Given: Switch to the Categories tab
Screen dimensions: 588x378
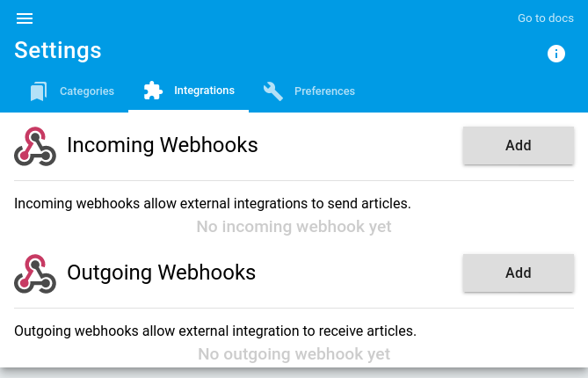Looking at the screenshot, I should tap(72, 91).
